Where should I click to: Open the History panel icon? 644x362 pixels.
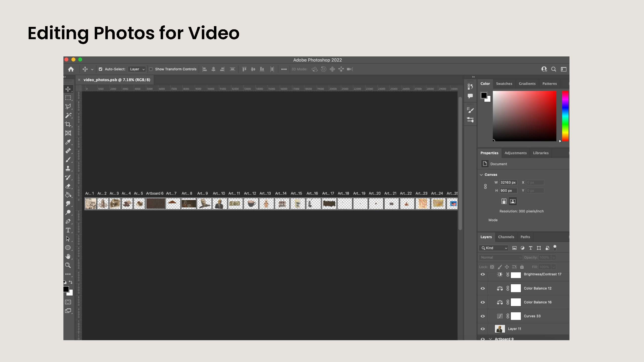click(470, 86)
